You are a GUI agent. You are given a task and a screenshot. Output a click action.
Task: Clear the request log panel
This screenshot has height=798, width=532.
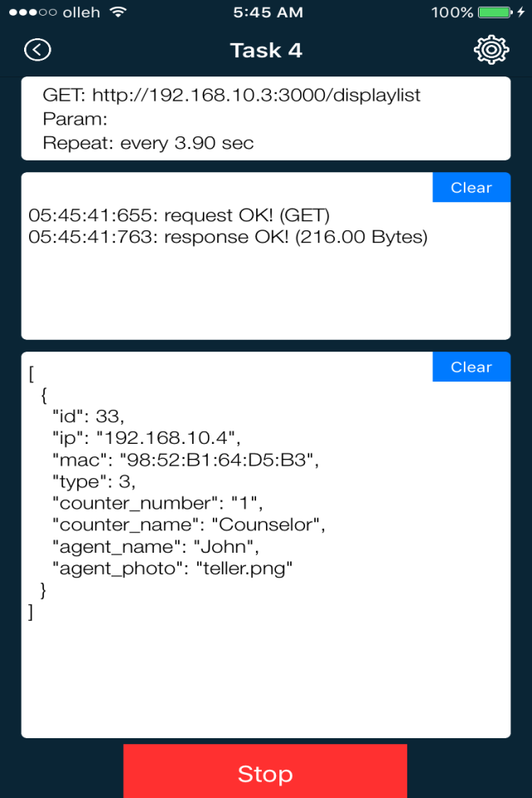pos(471,188)
